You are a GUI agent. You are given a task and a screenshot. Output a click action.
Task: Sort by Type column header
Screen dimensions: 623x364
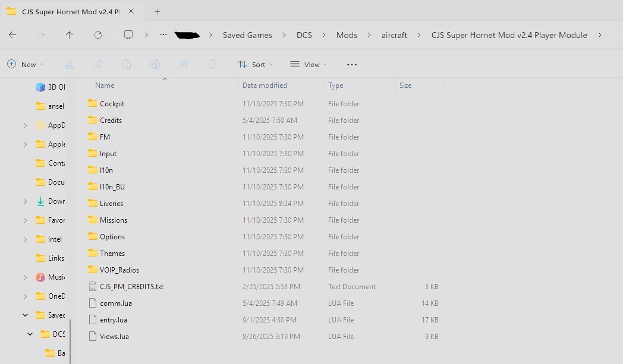tap(335, 86)
